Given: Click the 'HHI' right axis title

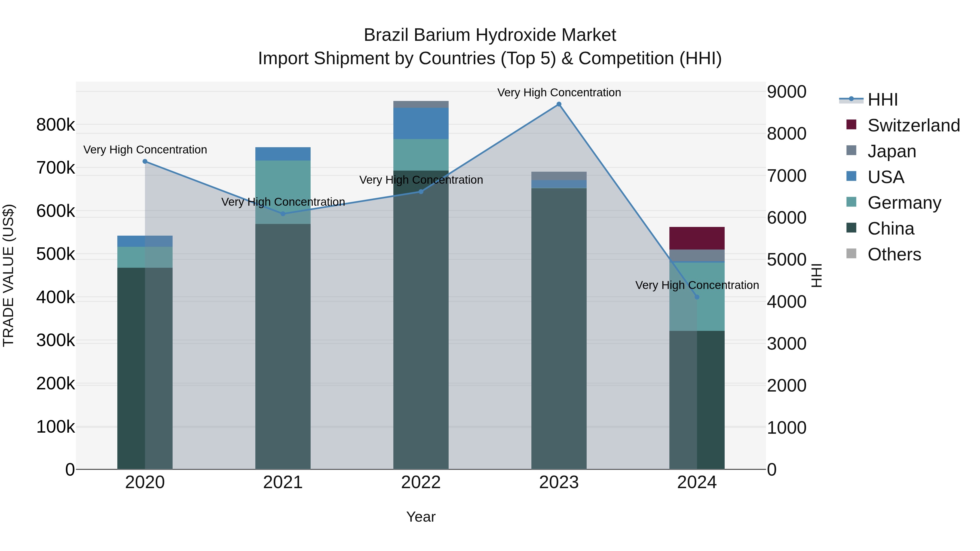Looking at the screenshot, I should tap(817, 275).
